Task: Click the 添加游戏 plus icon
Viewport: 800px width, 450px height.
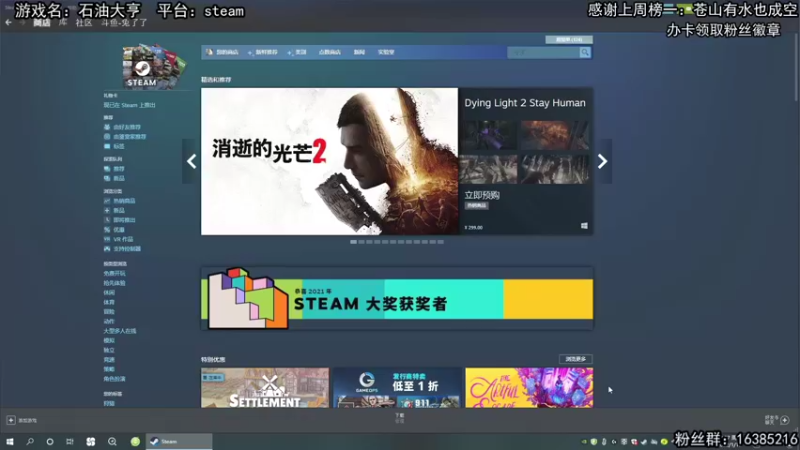Action: (x=11, y=420)
